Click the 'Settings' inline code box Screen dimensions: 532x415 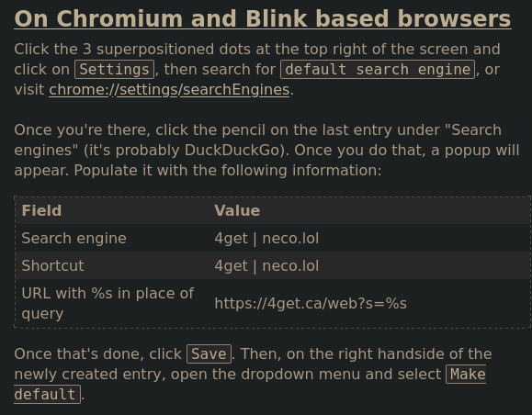tap(114, 70)
